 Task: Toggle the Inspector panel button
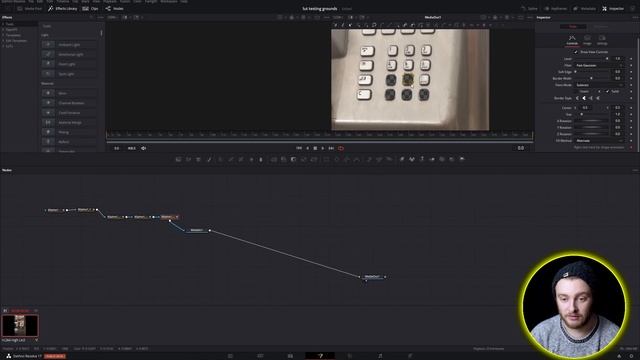[613, 9]
